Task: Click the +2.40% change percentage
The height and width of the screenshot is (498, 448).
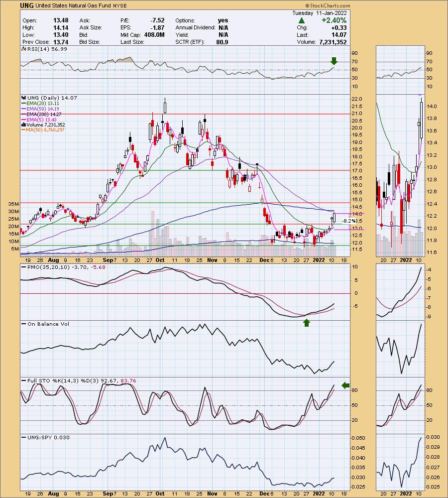Action: pos(334,20)
